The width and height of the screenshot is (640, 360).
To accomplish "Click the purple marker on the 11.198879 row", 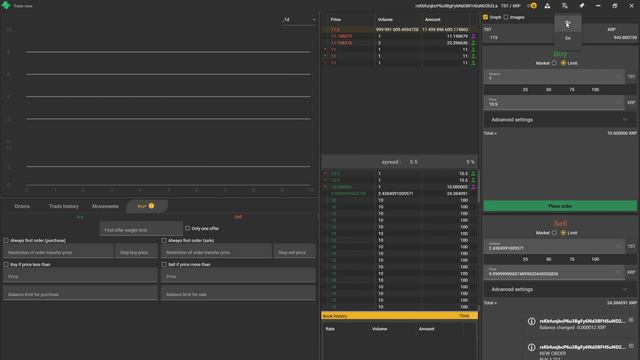I will [x=473, y=36].
